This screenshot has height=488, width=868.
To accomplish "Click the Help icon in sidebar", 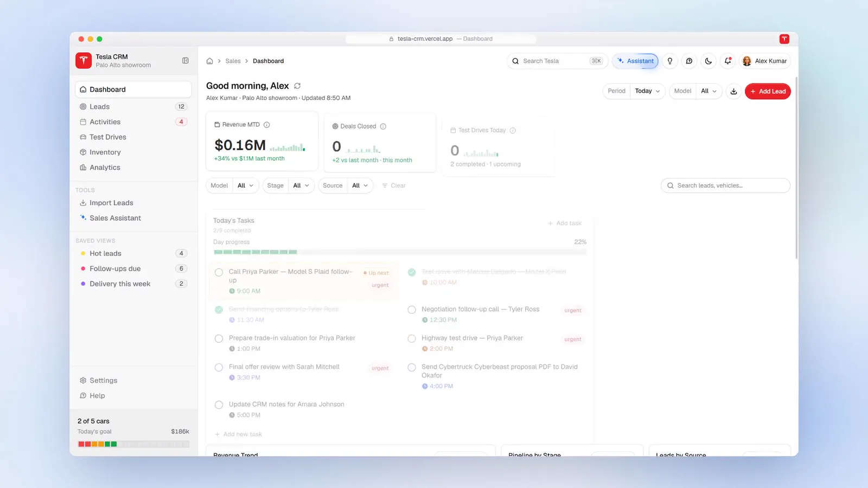I will click(x=83, y=396).
